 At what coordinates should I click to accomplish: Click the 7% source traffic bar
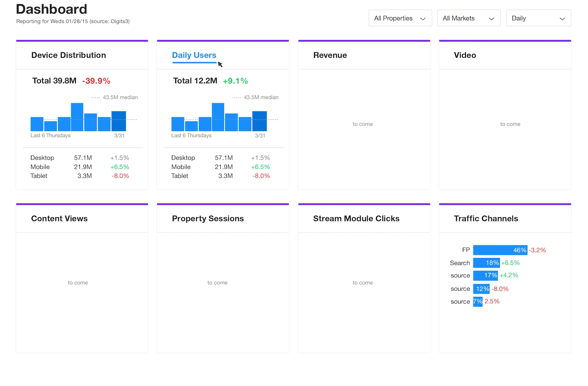pyautogui.click(x=478, y=301)
